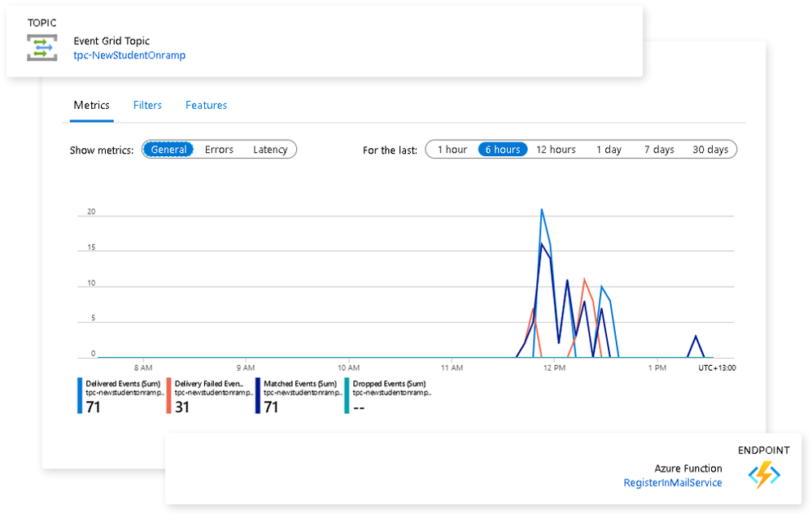Image resolution: width=812 pixels, height=518 pixels.
Task: Click the Event Grid Topic icon
Action: 41,48
